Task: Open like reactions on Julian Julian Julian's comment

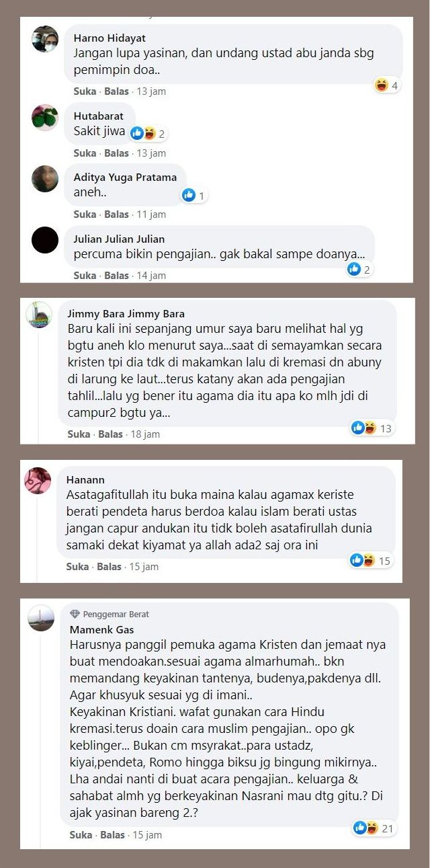Action: tap(359, 269)
